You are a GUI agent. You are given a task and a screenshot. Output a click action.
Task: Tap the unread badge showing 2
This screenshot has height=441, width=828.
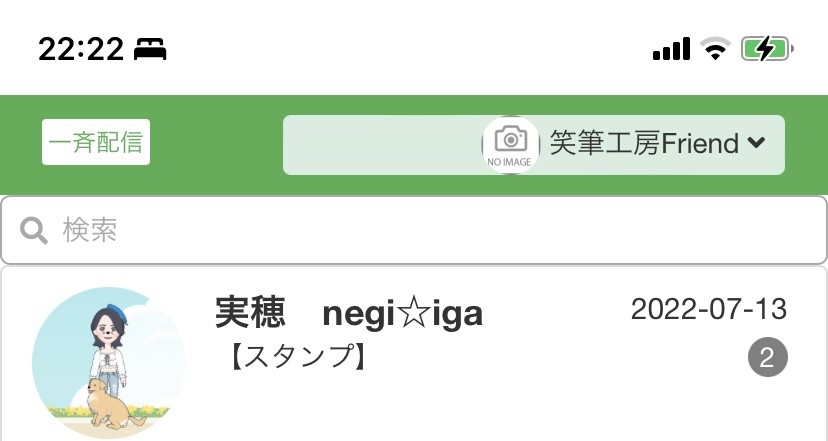click(767, 358)
